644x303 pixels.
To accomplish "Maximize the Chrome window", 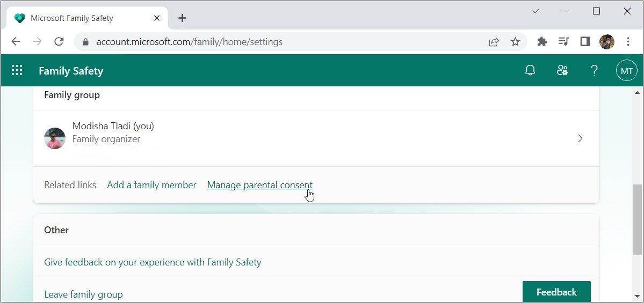I will (x=596, y=11).
